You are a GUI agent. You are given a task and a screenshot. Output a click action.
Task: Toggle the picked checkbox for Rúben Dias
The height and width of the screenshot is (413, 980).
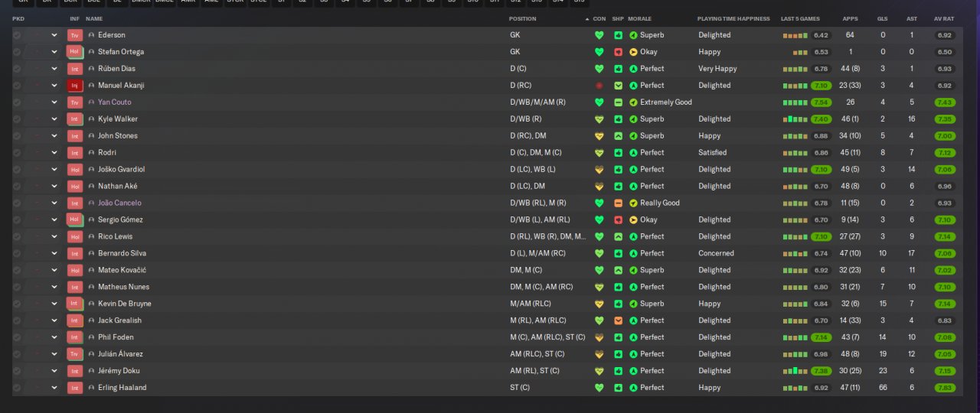click(x=17, y=69)
